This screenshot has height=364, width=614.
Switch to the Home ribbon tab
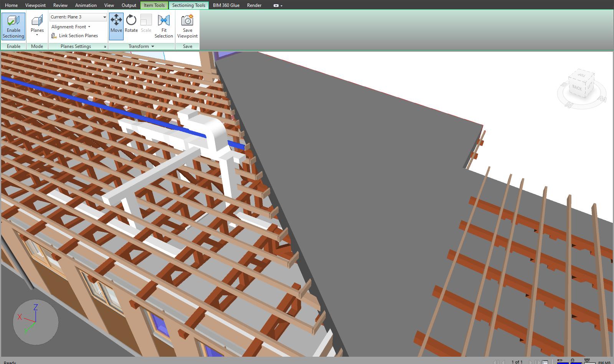click(12, 5)
